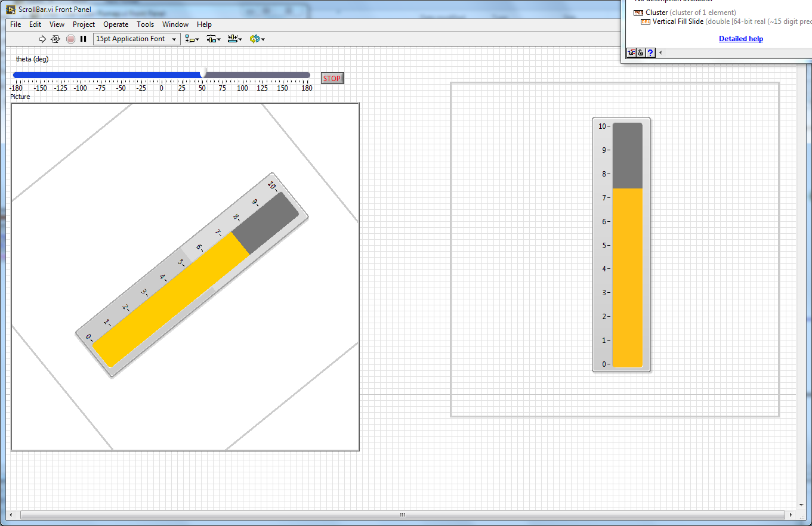Click the horizontal scrollbar right arrow
812x526 pixels.
click(x=791, y=515)
